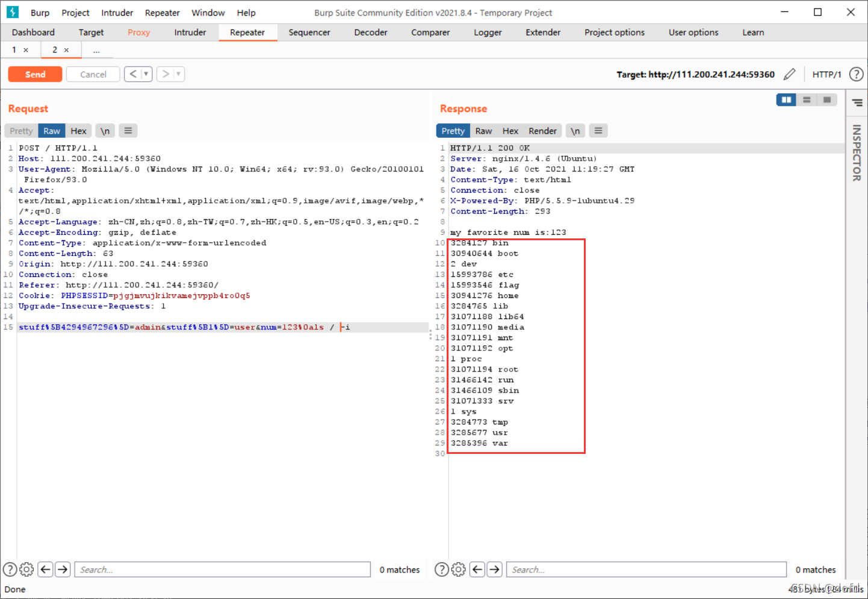Open the Intruder menu
This screenshot has width=868, height=599.
click(117, 13)
